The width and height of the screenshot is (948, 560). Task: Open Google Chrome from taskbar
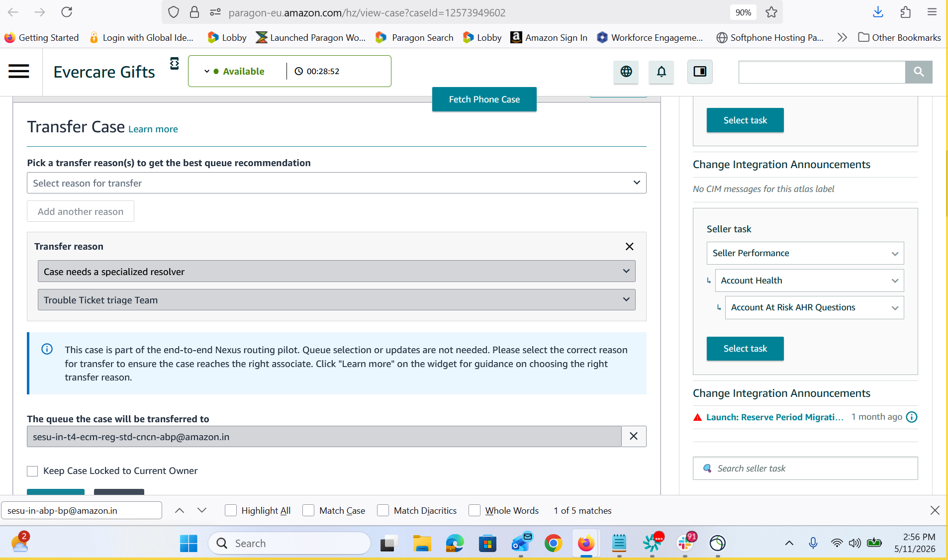(x=553, y=543)
